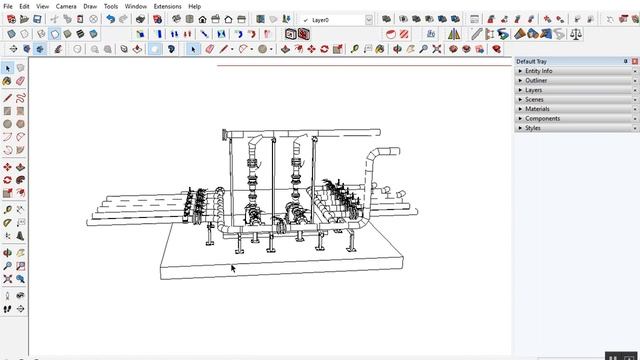Click the balance scales extension icon

pyautogui.click(x=576, y=34)
